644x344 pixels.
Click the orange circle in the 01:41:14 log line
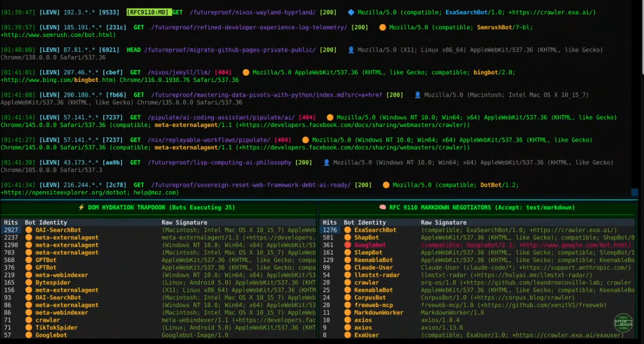[x=330, y=118]
